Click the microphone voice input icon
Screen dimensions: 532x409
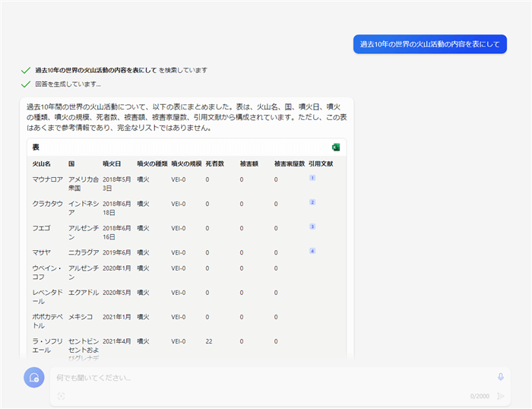pyautogui.click(x=500, y=377)
